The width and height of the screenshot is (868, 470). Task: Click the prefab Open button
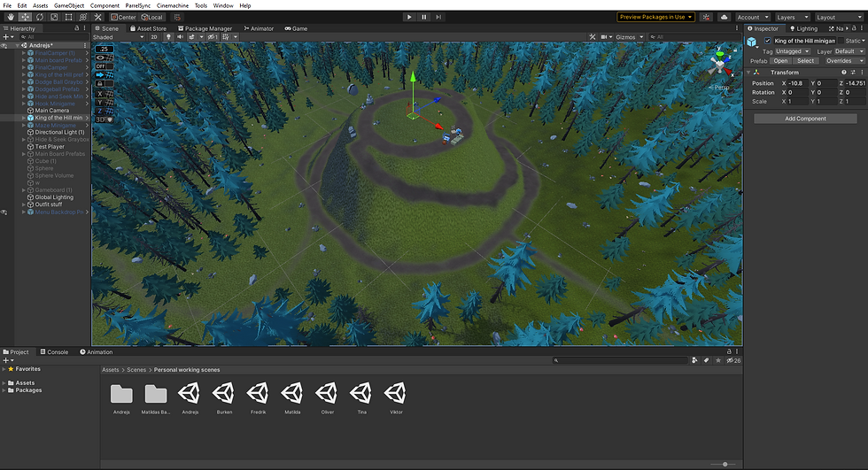click(x=780, y=61)
